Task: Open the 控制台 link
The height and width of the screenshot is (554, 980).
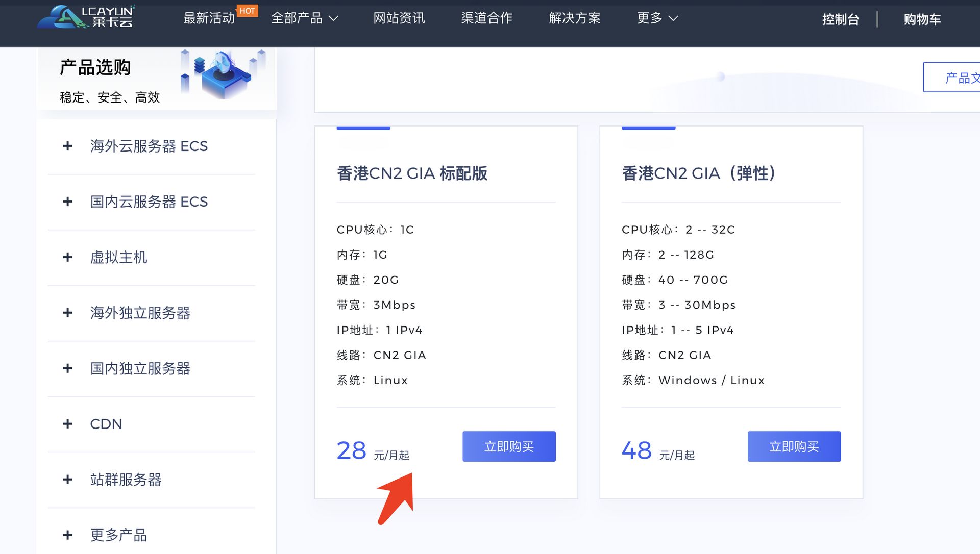Action: point(840,19)
